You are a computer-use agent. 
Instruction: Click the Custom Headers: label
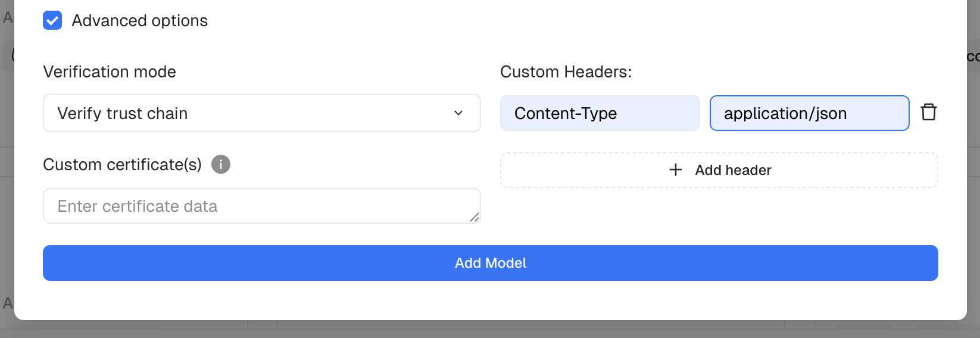[x=566, y=72]
